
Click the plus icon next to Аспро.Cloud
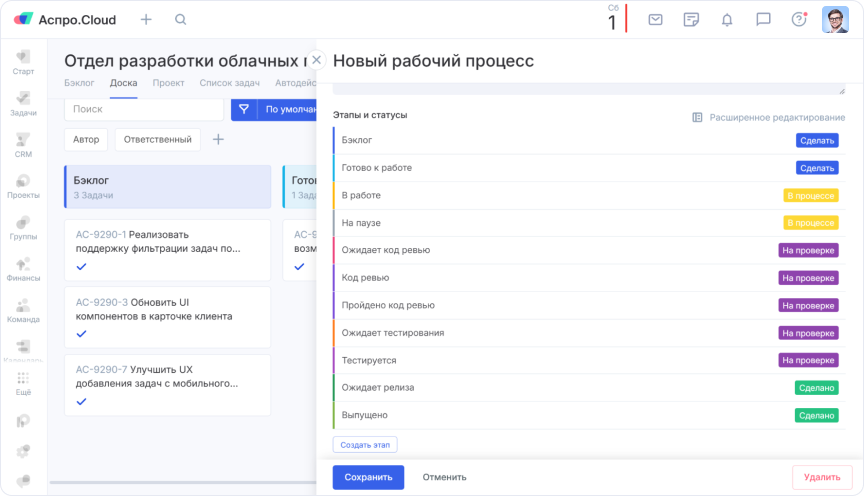point(146,19)
